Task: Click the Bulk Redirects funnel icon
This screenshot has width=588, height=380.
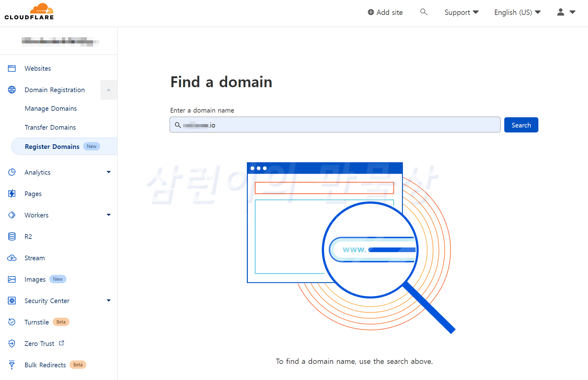Action: [12, 365]
